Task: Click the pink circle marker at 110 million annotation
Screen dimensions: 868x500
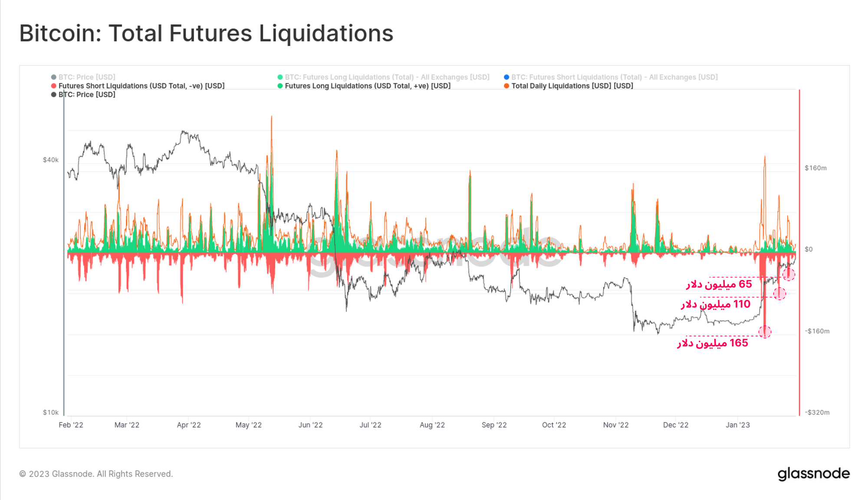Action: point(779,294)
